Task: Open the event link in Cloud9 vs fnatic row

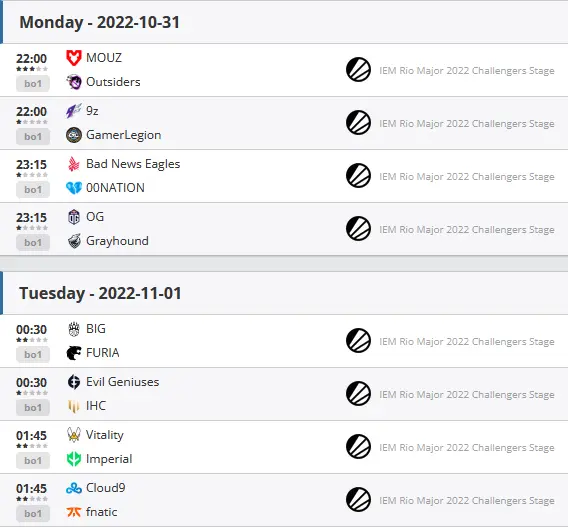Action: pyautogui.click(x=467, y=501)
